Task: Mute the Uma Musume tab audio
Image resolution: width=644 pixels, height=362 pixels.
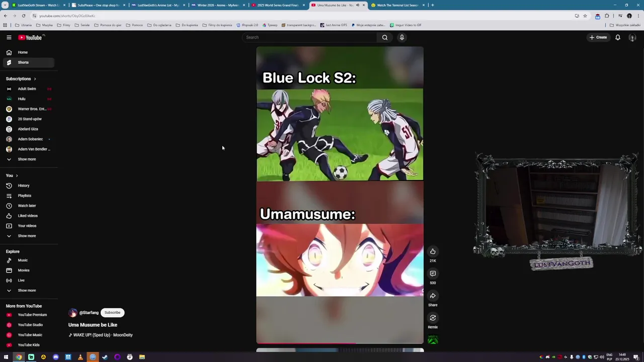Action: pyautogui.click(x=358, y=5)
